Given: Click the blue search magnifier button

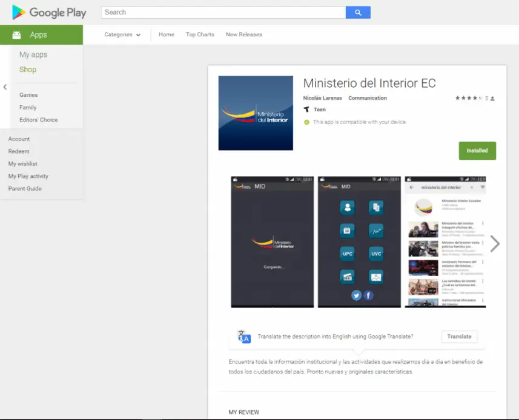Looking at the screenshot, I should point(358,12).
